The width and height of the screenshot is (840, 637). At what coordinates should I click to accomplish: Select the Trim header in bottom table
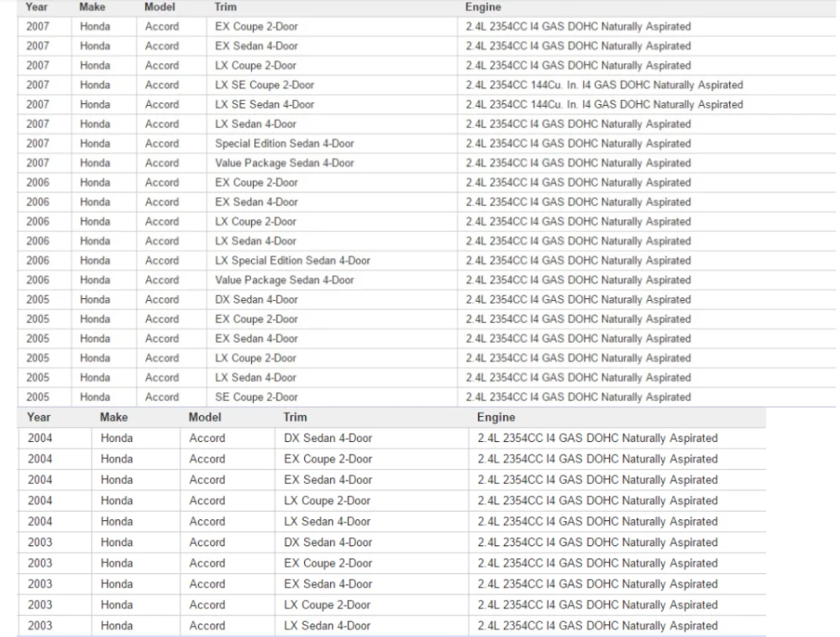pos(295,418)
